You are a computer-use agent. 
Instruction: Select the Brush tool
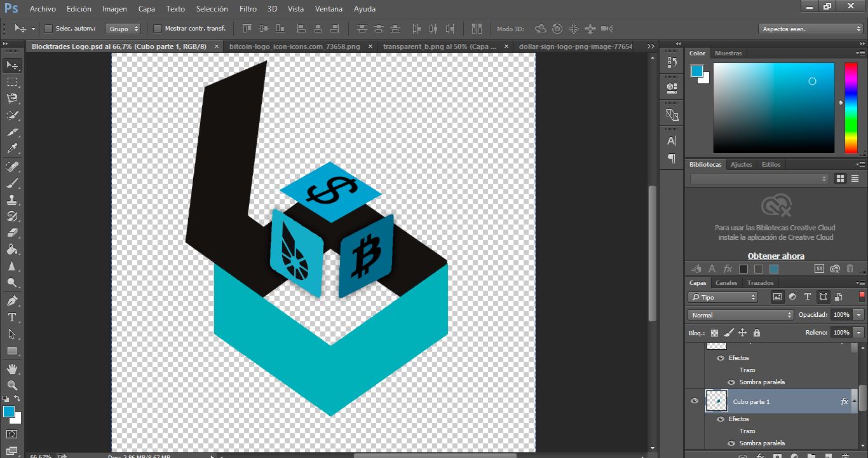point(12,183)
